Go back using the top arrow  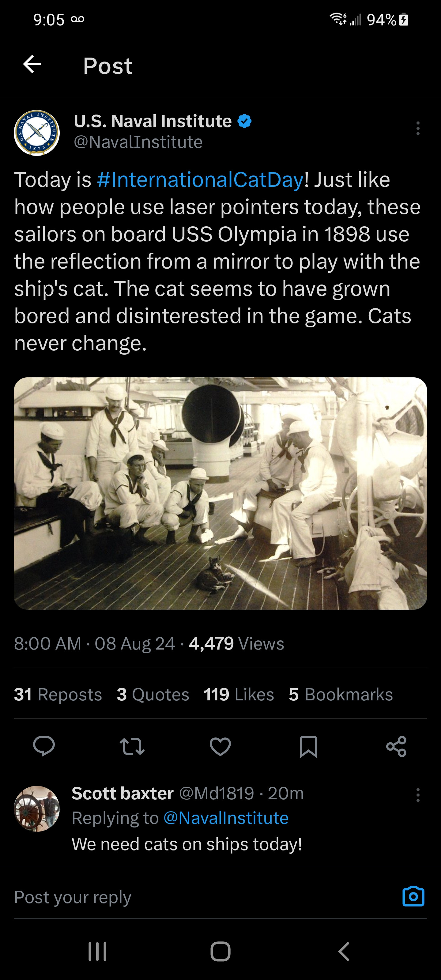(32, 64)
